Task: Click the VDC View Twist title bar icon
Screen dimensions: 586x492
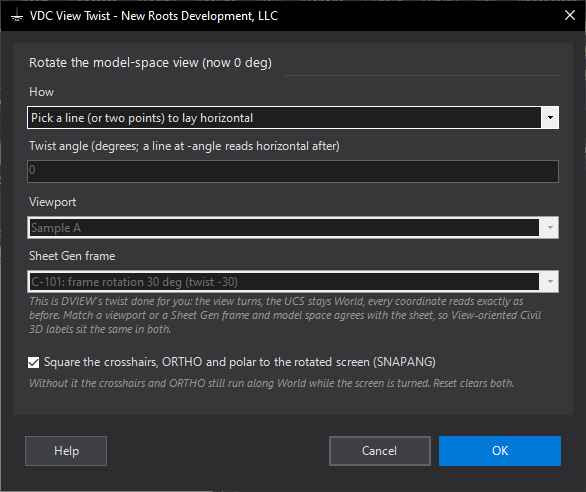Action: coord(16,16)
